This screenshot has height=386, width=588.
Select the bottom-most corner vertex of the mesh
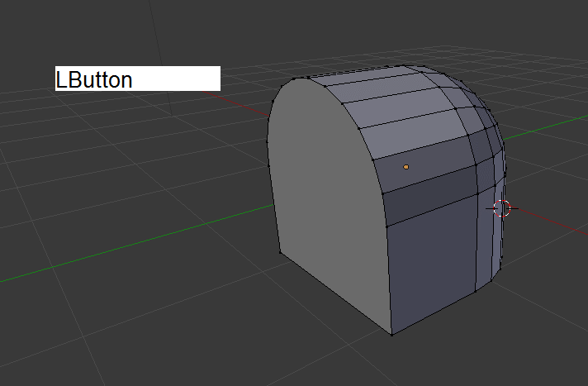(x=392, y=335)
